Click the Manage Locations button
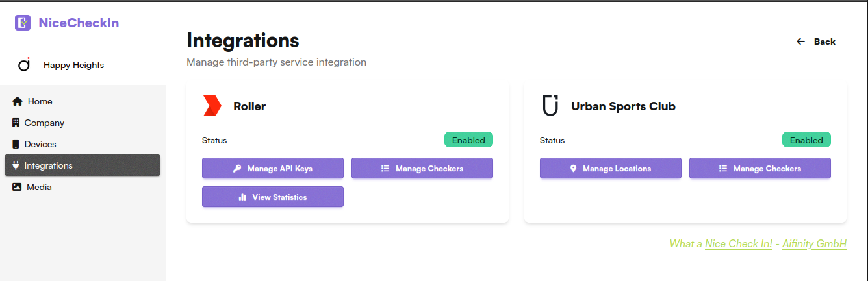868x281 pixels. coord(611,169)
